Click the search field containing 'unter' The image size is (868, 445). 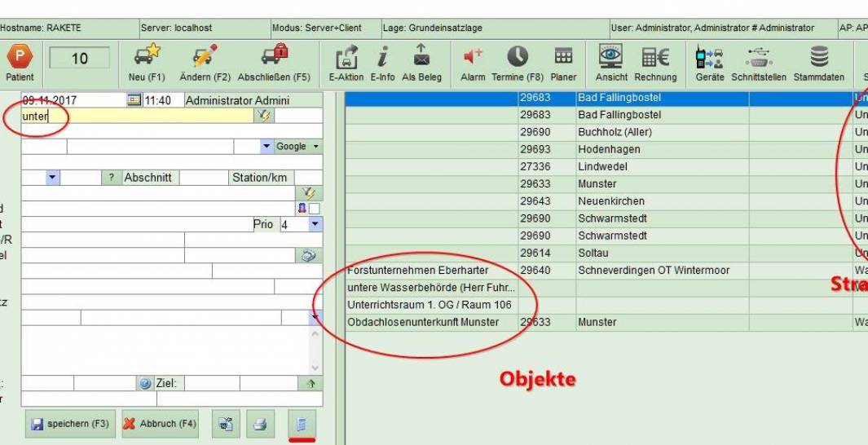[x=137, y=116]
